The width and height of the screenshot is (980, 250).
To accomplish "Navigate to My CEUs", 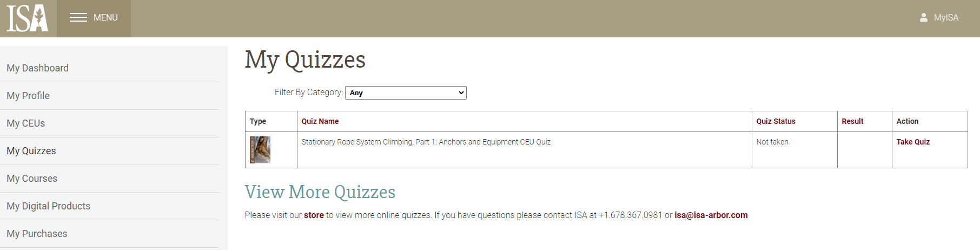I will [x=26, y=123].
